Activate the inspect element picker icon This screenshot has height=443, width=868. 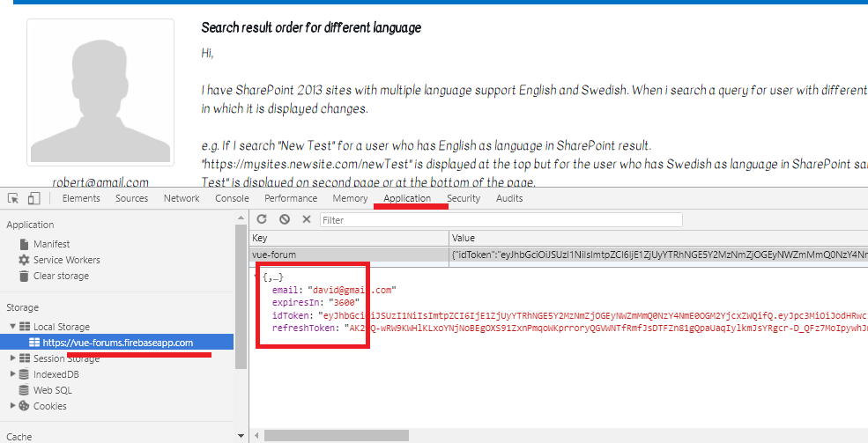tap(13, 198)
